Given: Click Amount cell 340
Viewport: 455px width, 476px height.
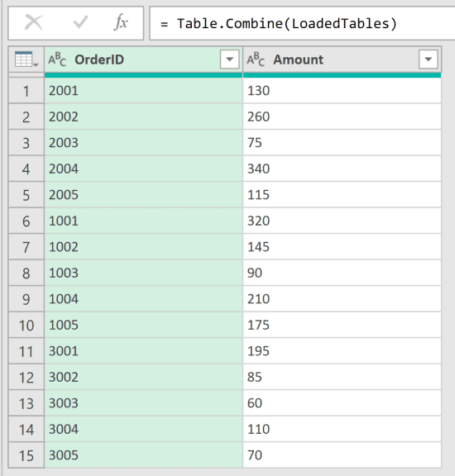Looking at the screenshot, I should coord(342,169).
